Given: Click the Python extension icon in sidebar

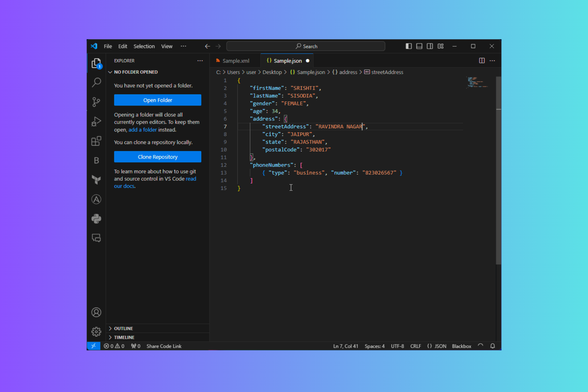Looking at the screenshot, I should tap(96, 219).
